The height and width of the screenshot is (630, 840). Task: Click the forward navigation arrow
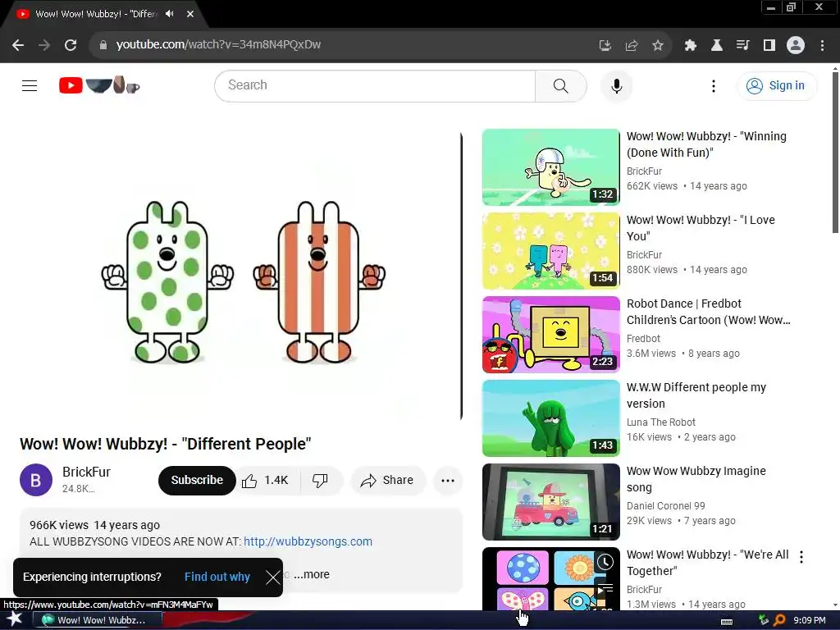pyautogui.click(x=44, y=45)
